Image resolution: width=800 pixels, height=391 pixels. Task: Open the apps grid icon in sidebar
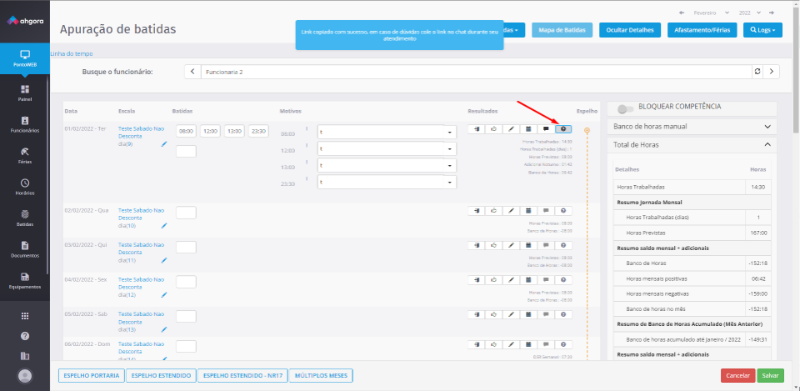(25, 316)
